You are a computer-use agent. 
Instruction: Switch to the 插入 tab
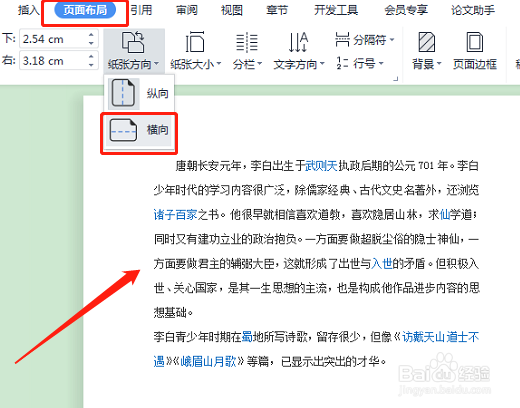(x=29, y=10)
